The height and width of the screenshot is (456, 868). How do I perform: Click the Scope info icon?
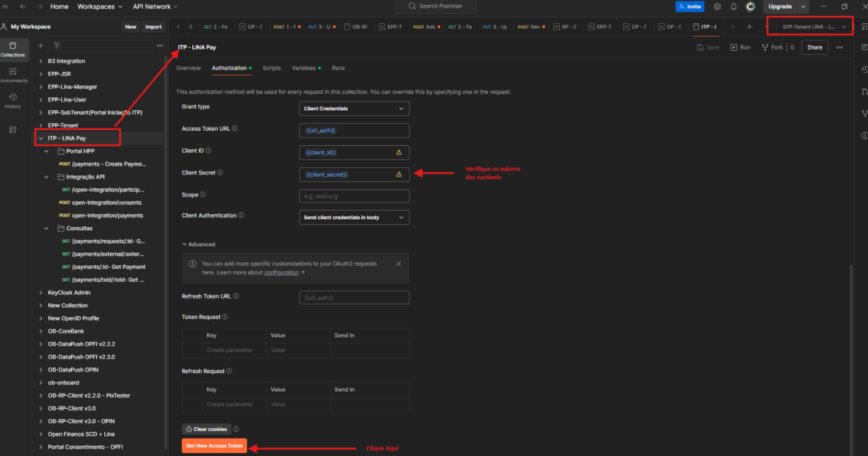pyautogui.click(x=203, y=194)
